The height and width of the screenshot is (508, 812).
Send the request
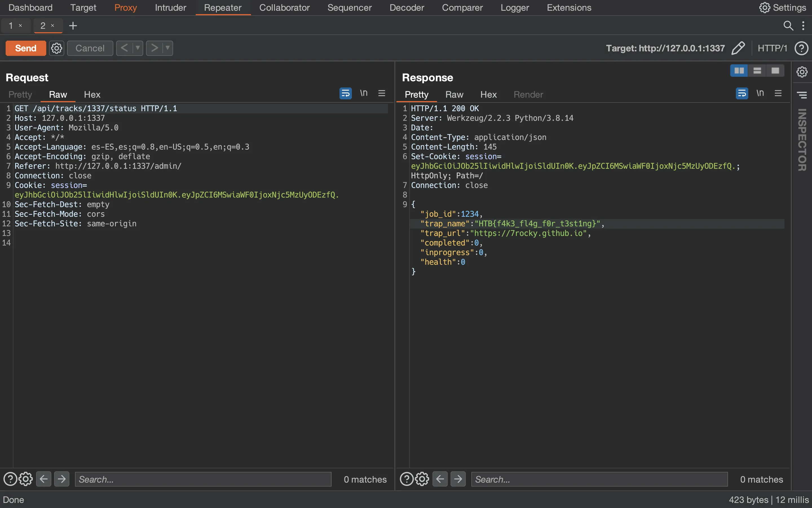coord(26,48)
